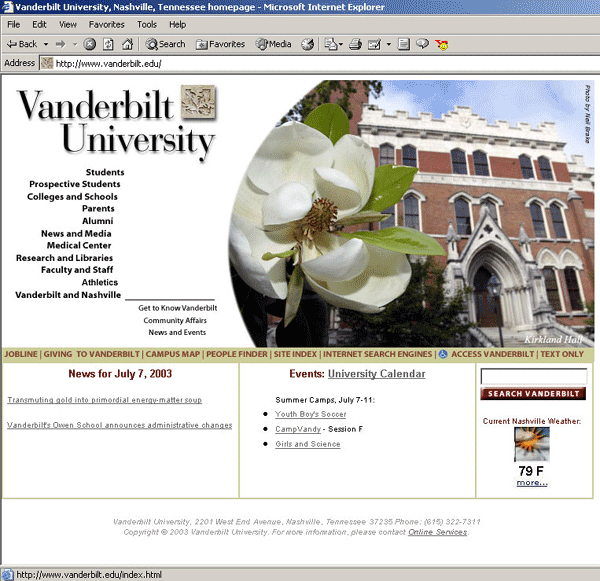Open the Favorites menu in menu bar

tap(107, 24)
